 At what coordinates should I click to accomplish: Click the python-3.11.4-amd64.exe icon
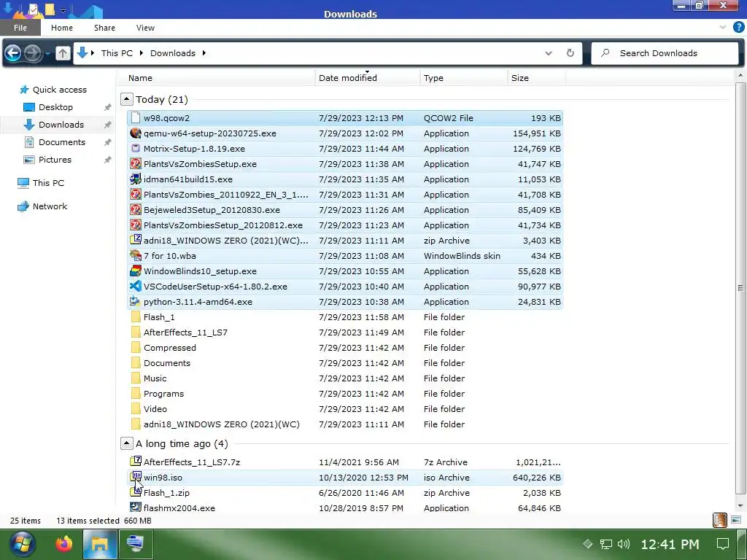tap(135, 301)
